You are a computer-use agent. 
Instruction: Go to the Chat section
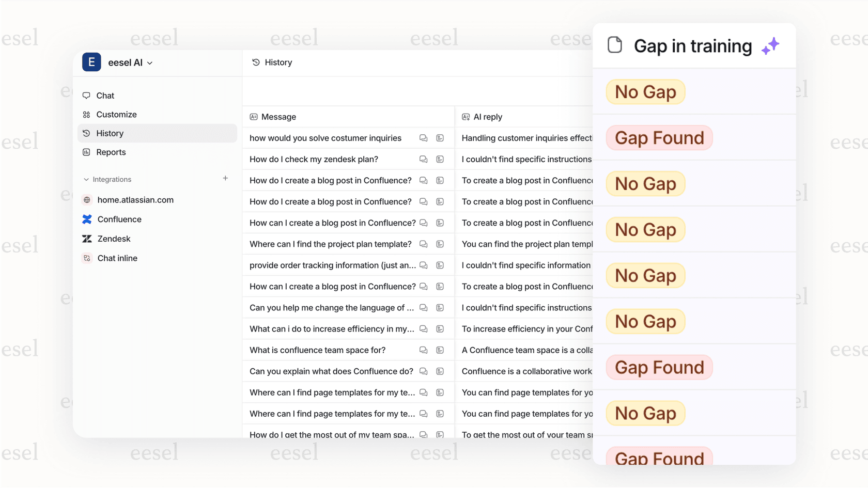point(105,95)
